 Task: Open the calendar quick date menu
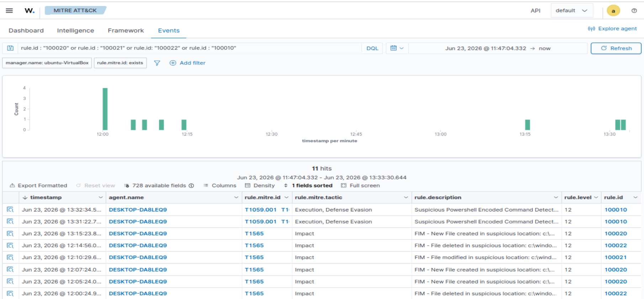pyautogui.click(x=397, y=48)
